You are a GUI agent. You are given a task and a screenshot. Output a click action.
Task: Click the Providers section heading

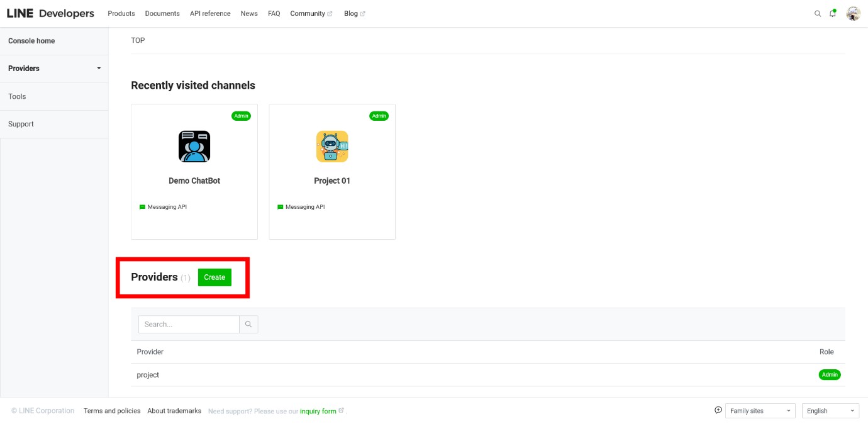[x=154, y=277]
